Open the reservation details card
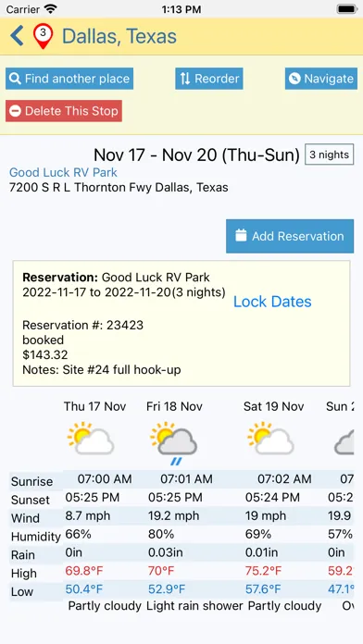This screenshot has height=644, width=363. click(x=181, y=323)
